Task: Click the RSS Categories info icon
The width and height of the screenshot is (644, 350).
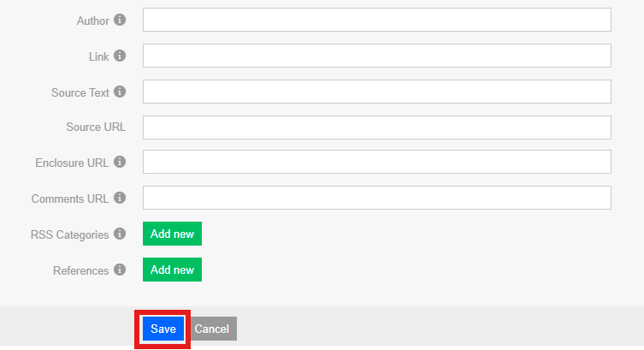Action: point(120,234)
